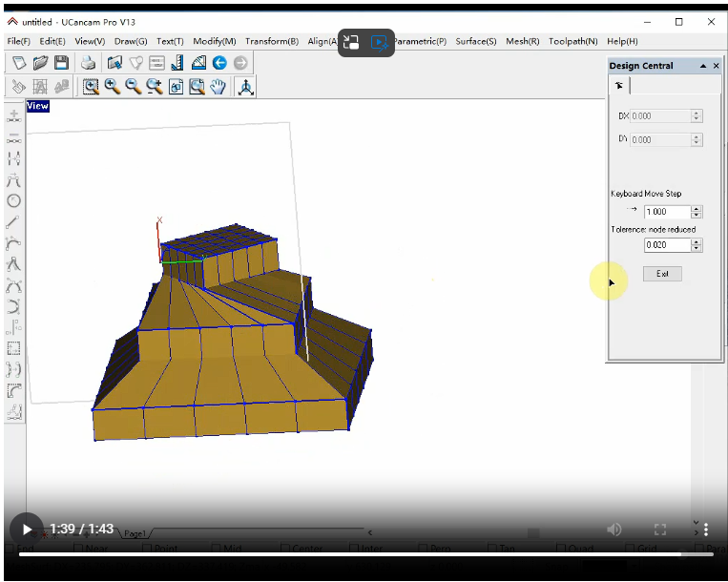Viewport: 728px width, 582px height.
Task: Click the Print icon in the toolbar
Action: pos(88,63)
